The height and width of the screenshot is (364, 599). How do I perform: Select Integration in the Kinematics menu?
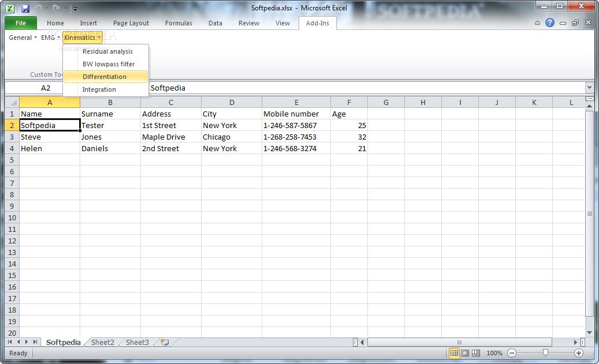click(x=106, y=89)
